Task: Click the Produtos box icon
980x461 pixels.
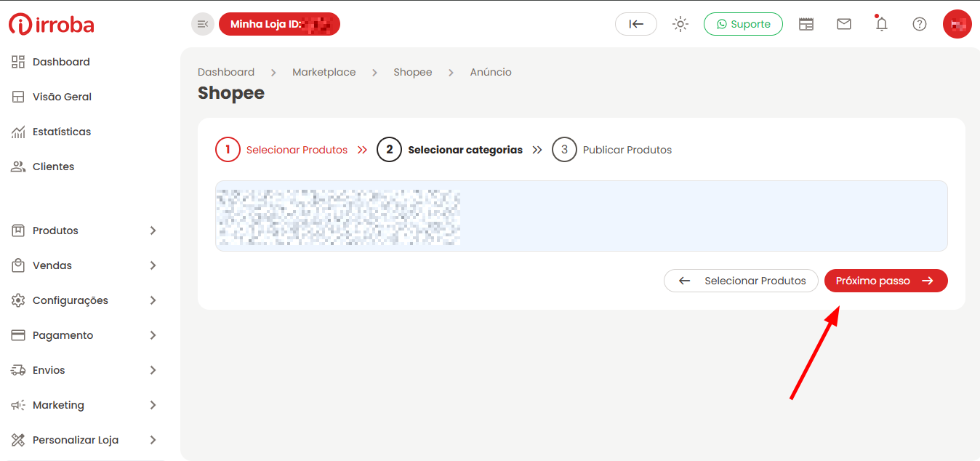Action: (x=18, y=230)
